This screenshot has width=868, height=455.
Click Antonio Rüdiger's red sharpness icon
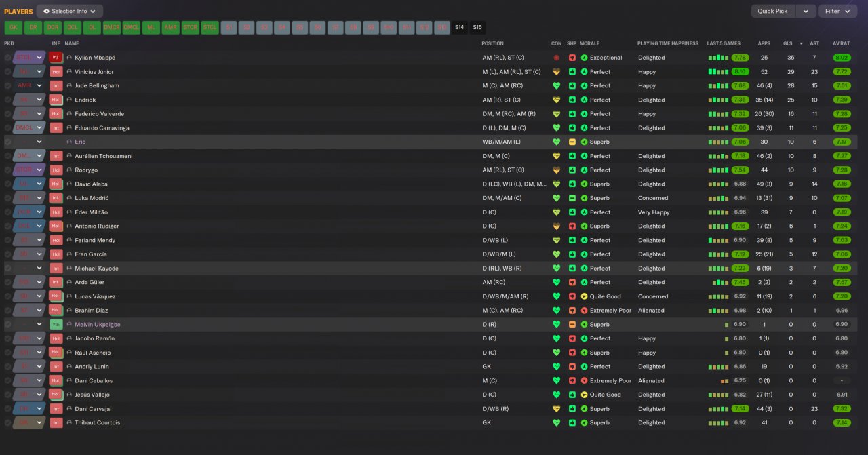572,226
